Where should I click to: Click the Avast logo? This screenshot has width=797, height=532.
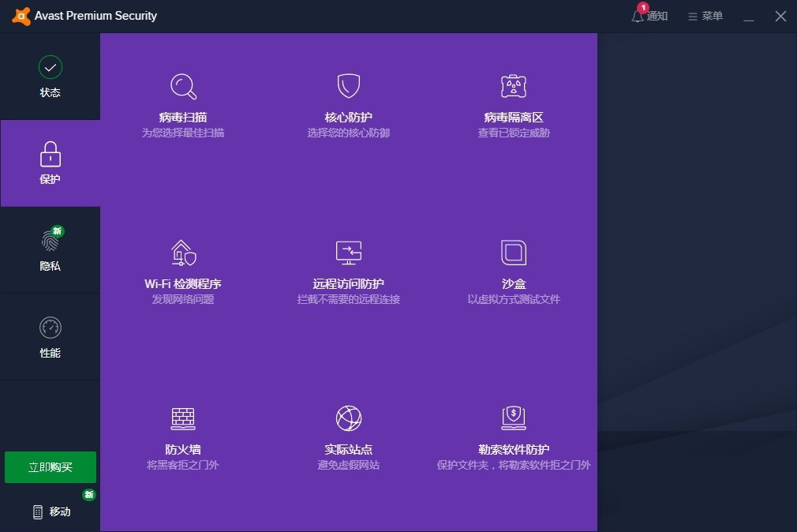coord(20,15)
